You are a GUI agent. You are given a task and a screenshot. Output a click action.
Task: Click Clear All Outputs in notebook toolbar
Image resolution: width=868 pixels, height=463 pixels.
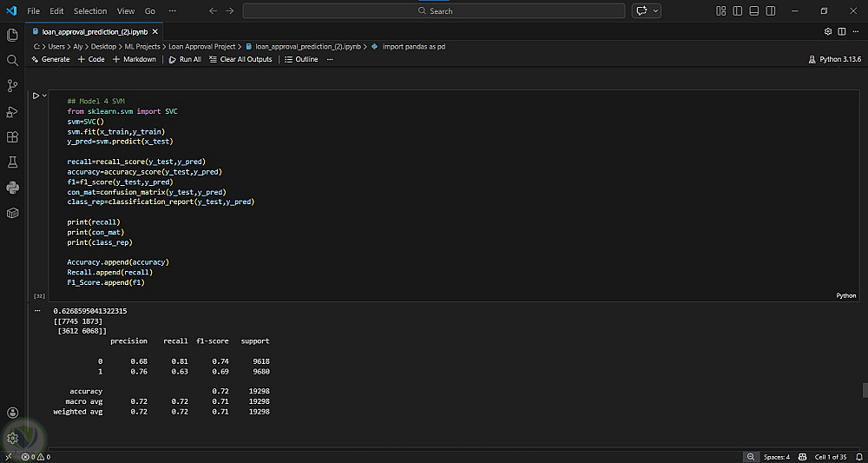[x=240, y=59]
